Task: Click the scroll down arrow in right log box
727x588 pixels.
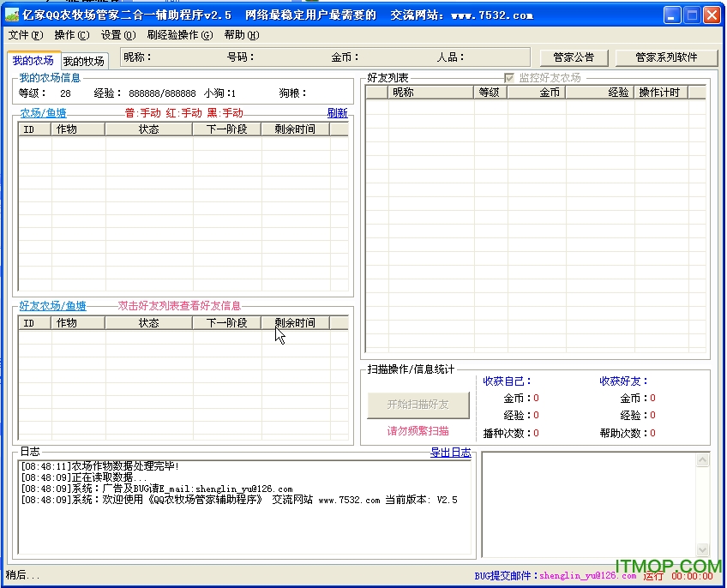Action: click(x=702, y=549)
